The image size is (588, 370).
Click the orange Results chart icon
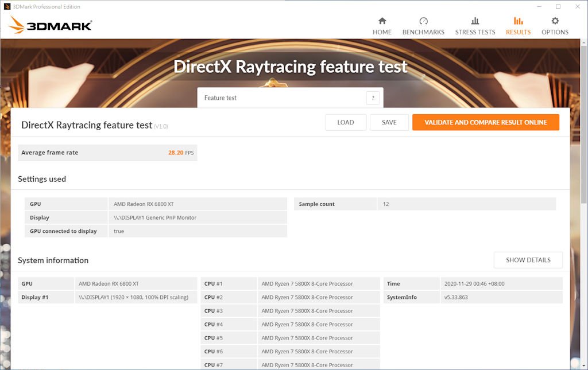click(519, 21)
